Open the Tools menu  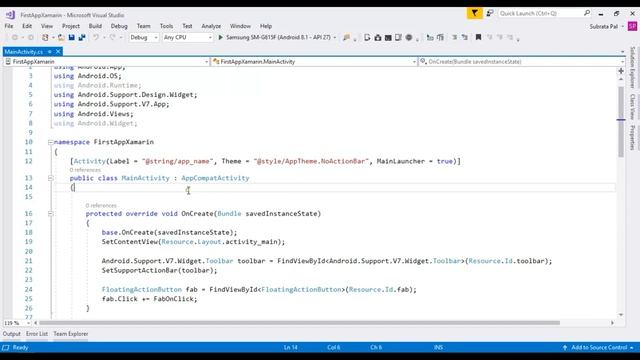166,26
